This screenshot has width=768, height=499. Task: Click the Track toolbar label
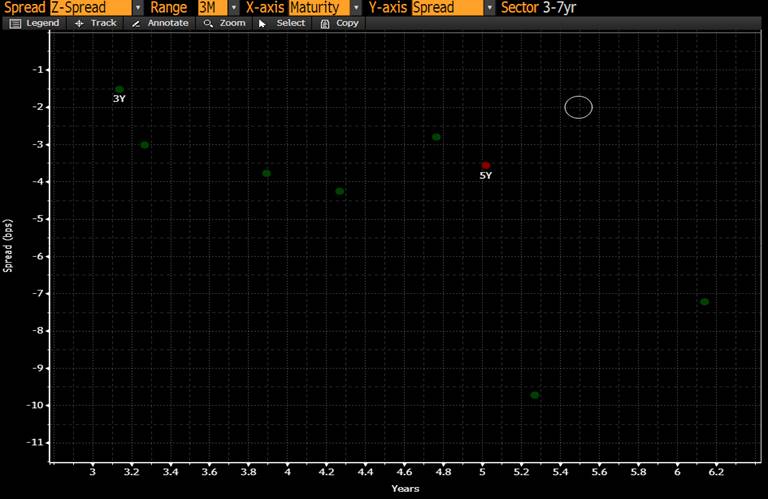coord(104,23)
